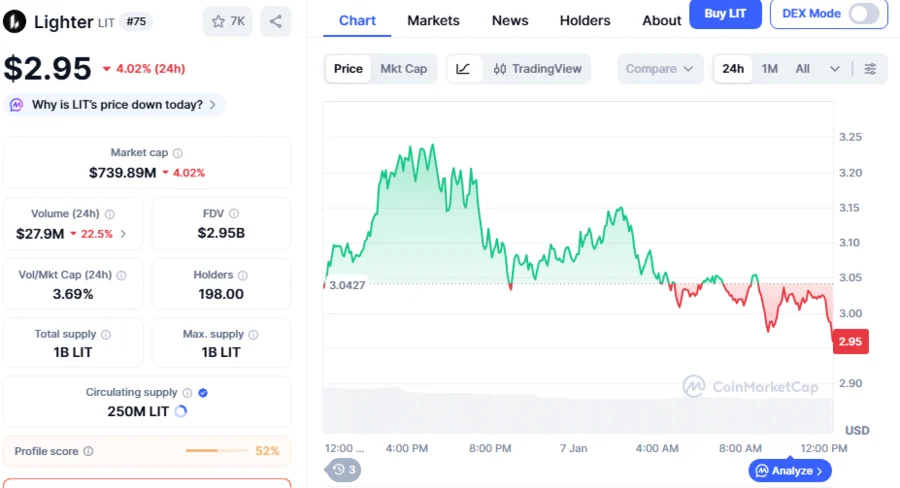Click Market cap info icon

click(x=178, y=153)
